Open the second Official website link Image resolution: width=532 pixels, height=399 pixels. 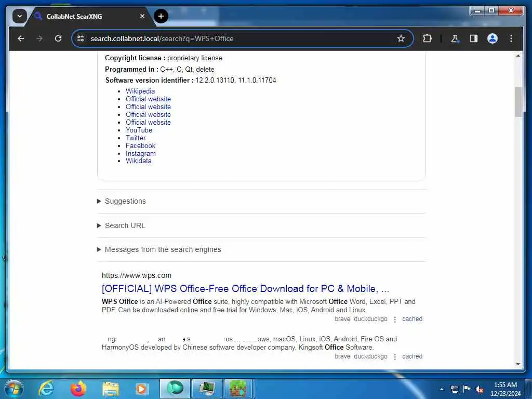pos(148,107)
